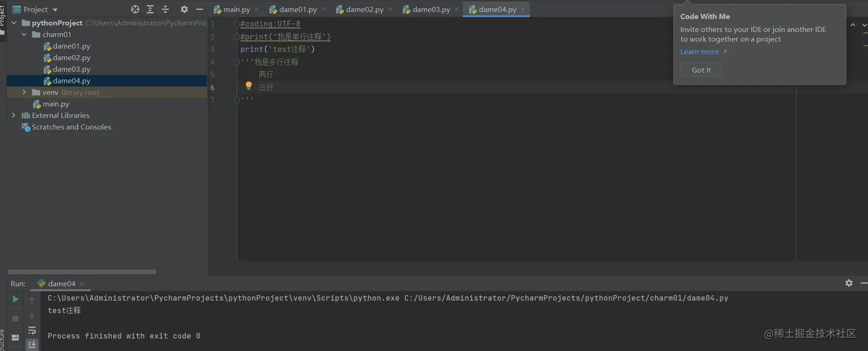The width and height of the screenshot is (868, 351).
Task: Select dame04.py in project tree
Action: pyautogui.click(x=107, y=81)
